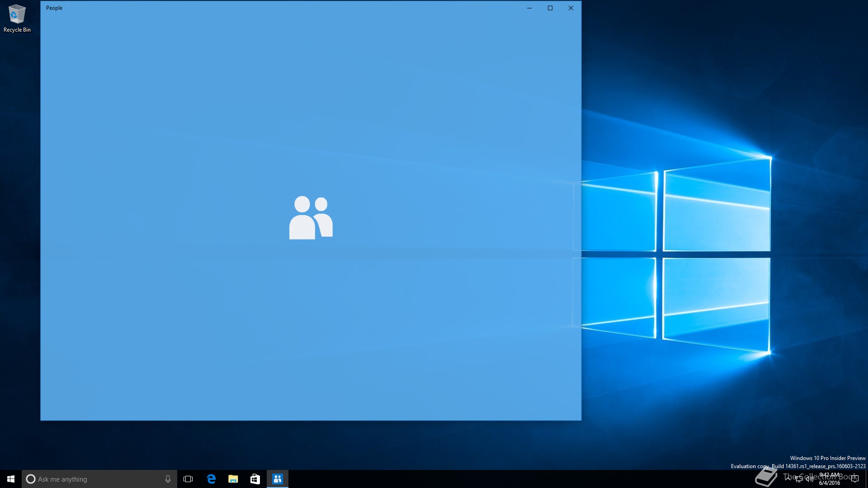The width and height of the screenshot is (868, 488).
Task: Open the Windows Store taskbar icon
Action: (255, 479)
